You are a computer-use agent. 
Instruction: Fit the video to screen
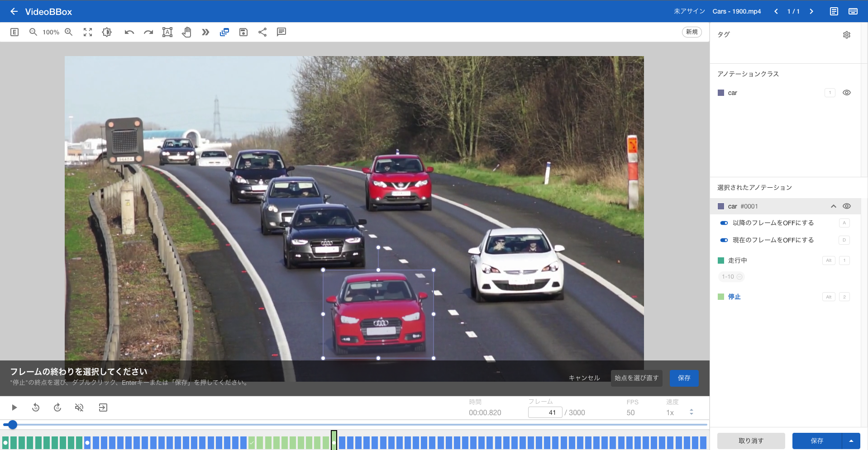(88, 32)
